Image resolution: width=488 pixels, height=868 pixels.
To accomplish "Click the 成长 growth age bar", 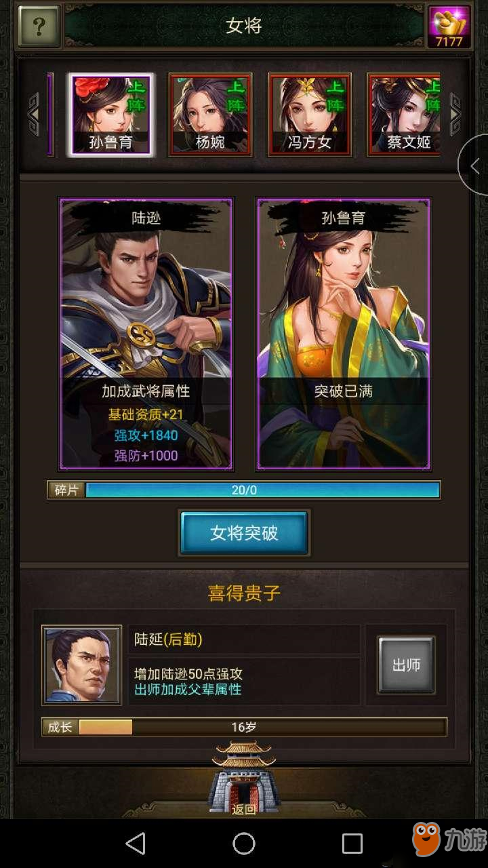I will tap(244, 727).
